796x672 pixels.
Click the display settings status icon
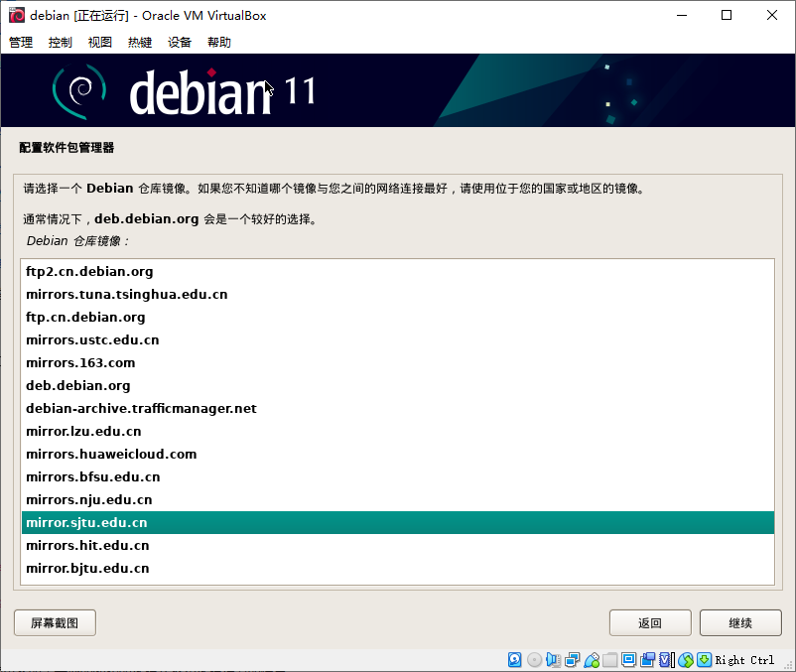tap(628, 659)
